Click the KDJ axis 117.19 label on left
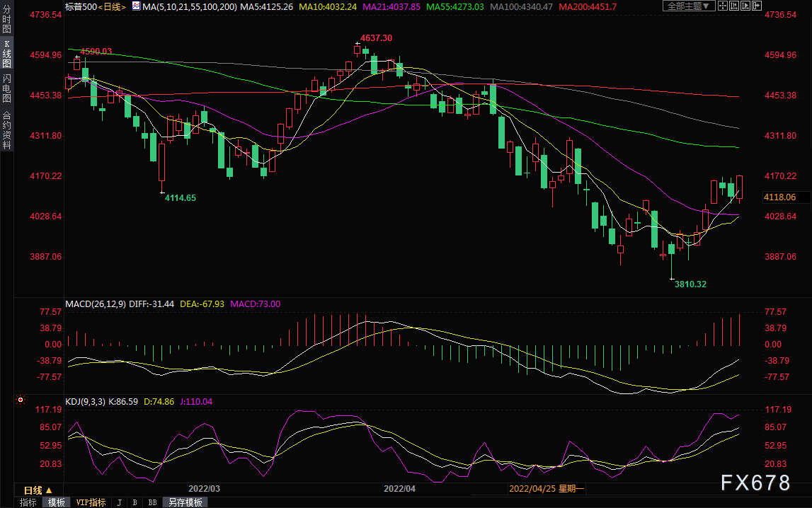 click(x=49, y=410)
